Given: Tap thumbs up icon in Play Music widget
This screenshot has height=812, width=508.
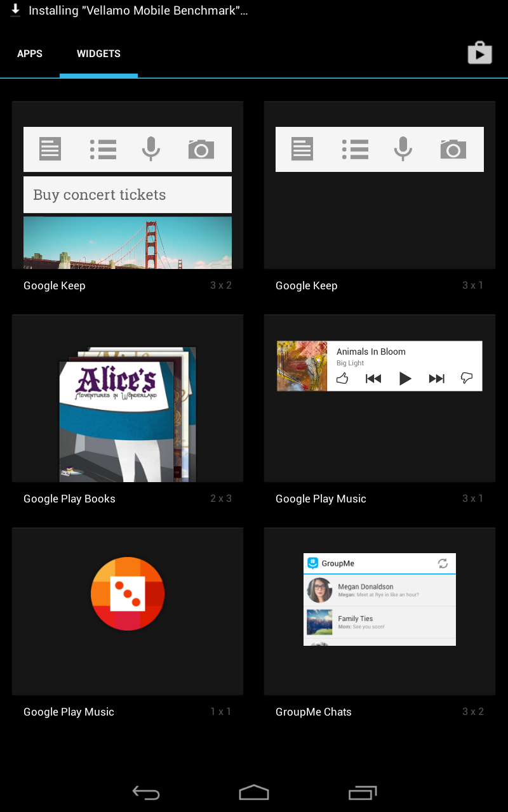Looking at the screenshot, I should click(x=342, y=379).
